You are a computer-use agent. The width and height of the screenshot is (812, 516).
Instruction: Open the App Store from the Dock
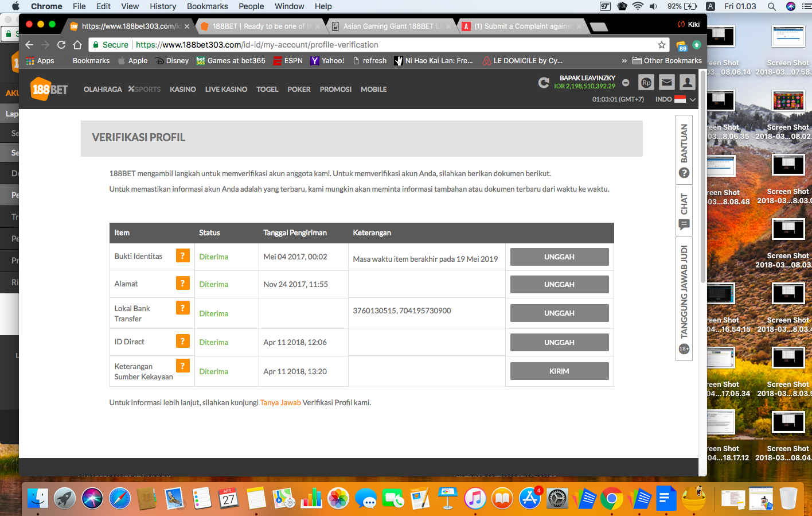[x=530, y=498]
